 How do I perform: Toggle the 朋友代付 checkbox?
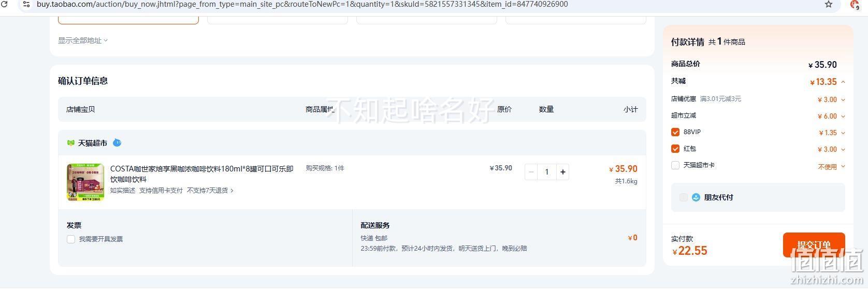point(684,197)
